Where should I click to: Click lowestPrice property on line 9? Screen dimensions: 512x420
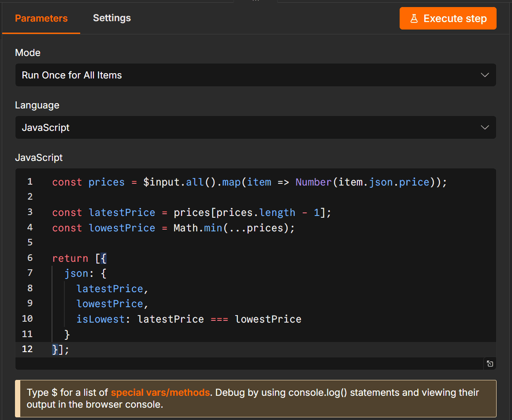coord(110,304)
